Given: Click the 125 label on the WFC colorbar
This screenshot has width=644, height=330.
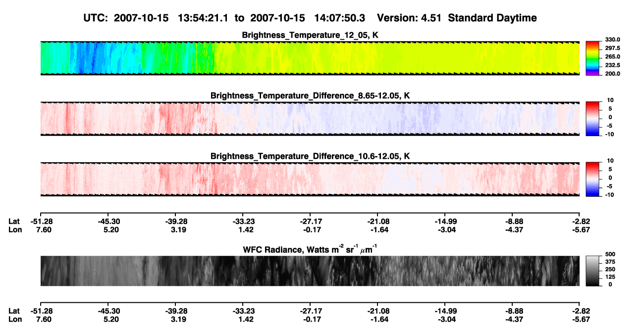Looking at the screenshot, I should (x=610, y=277).
